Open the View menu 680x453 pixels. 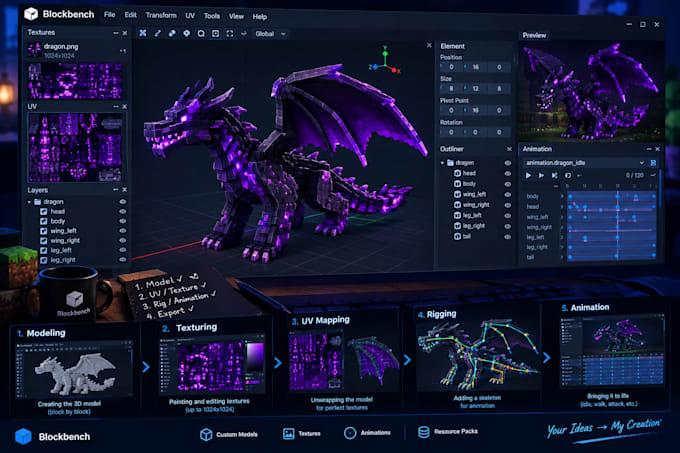coord(236,16)
